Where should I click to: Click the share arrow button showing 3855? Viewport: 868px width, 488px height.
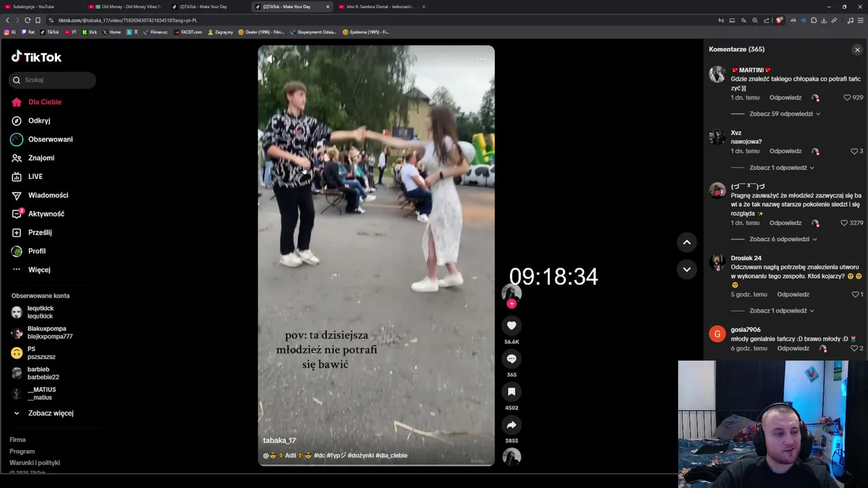(511, 425)
